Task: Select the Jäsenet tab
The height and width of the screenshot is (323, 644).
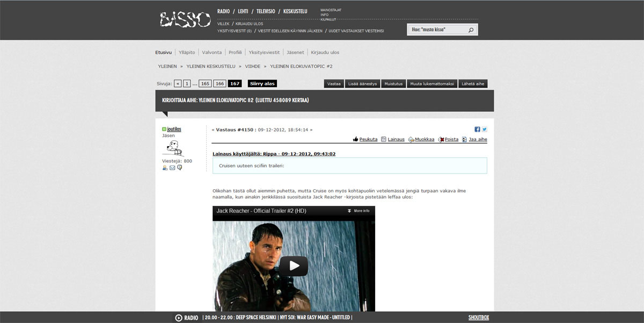Action: pyautogui.click(x=296, y=52)
